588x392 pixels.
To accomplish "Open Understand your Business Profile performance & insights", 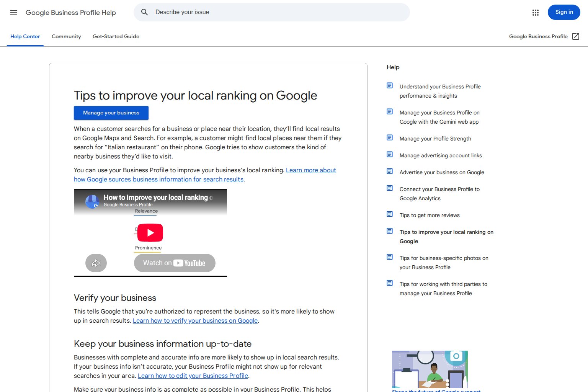I will [440, 91].
